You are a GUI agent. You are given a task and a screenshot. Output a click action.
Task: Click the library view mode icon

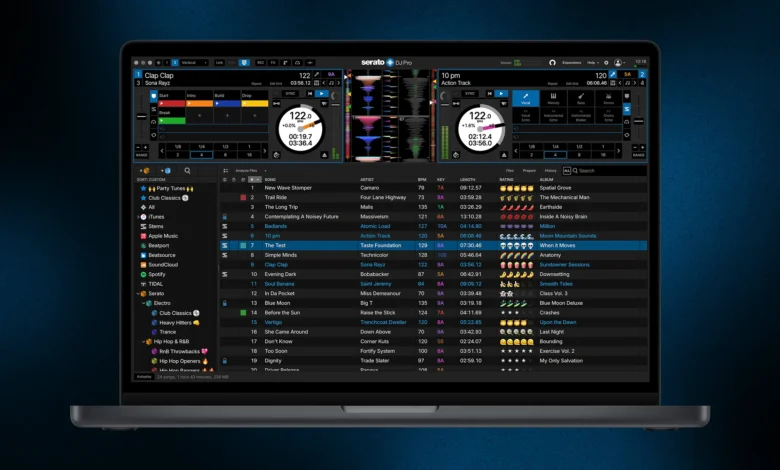tap(226, 171)
